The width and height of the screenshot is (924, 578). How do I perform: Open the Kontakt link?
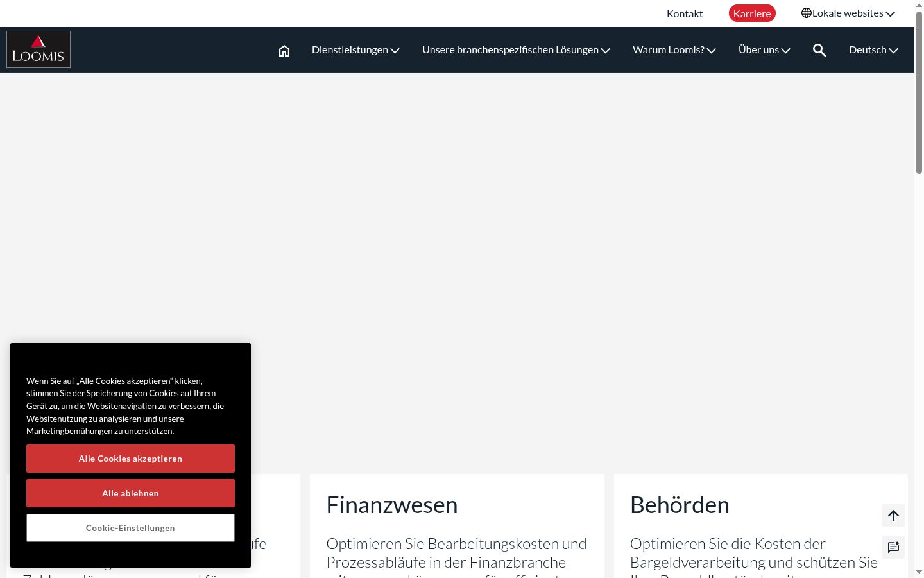tap(685, 13)
